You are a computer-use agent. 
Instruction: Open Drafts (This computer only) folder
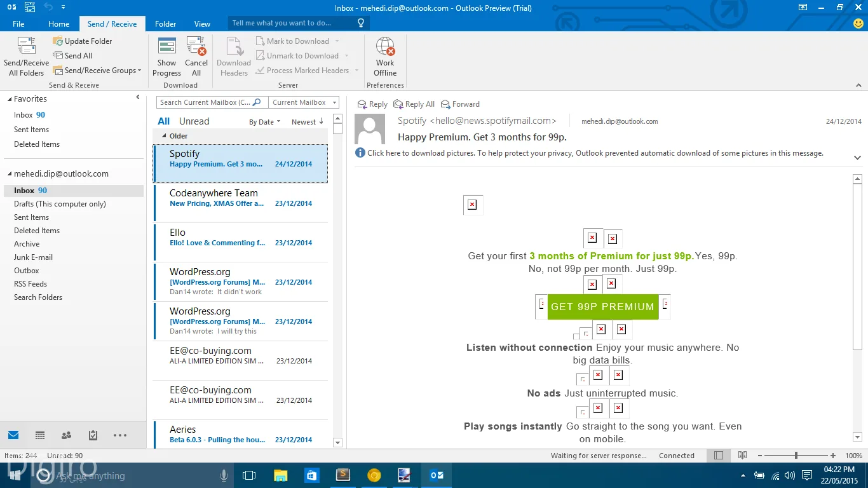pyautogui.click(x=60, y=204)
